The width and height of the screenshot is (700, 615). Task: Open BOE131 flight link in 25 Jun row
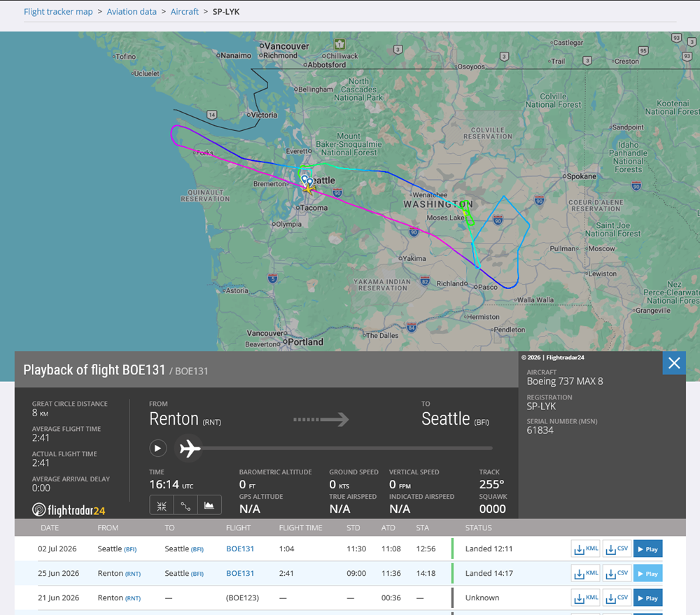point(239,574)
